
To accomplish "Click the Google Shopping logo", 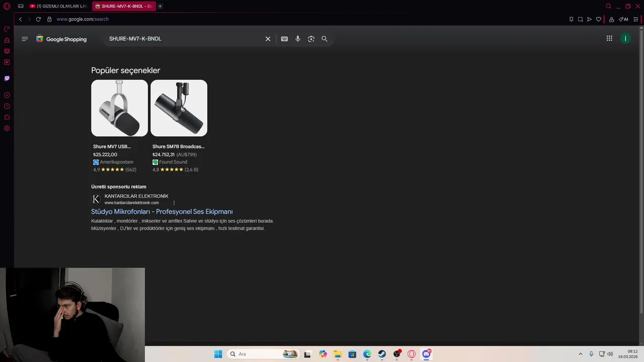I will point(61,39).
